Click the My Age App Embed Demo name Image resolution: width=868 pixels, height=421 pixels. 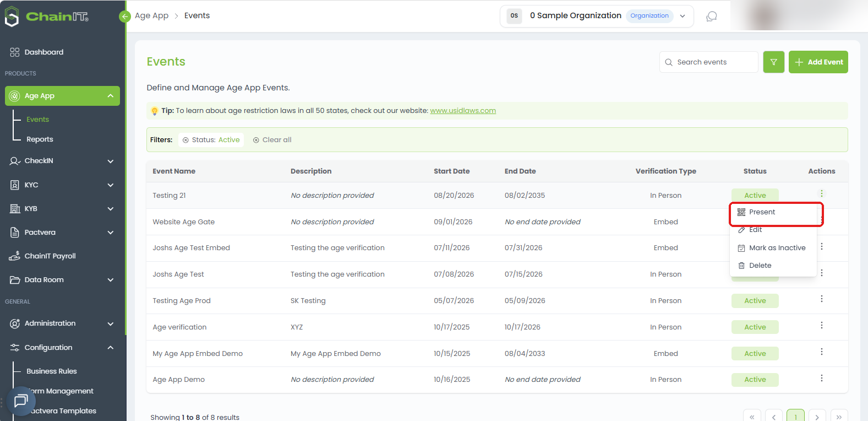tap(198, 354)
